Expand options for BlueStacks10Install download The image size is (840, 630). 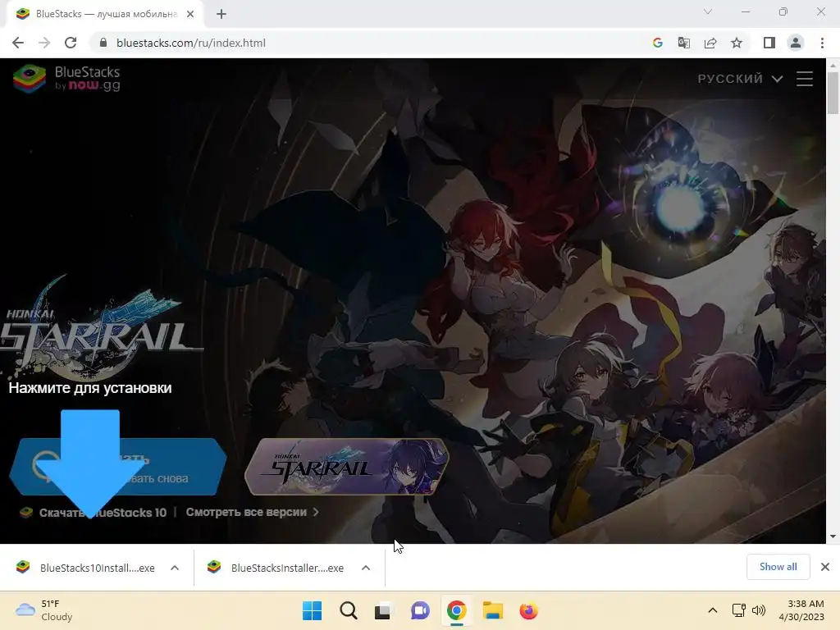pos(175,568)
